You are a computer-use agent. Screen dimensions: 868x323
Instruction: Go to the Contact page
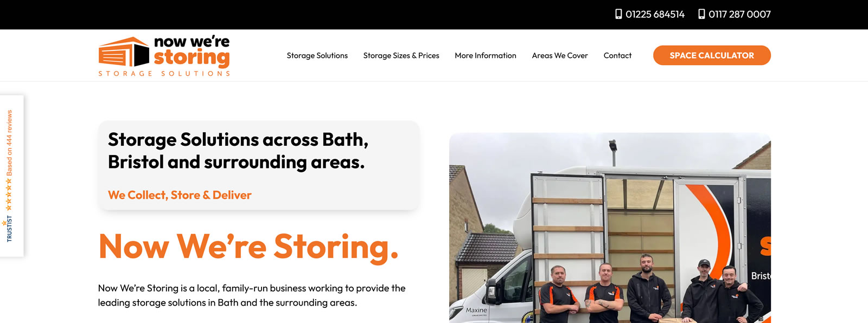point(617,55)
